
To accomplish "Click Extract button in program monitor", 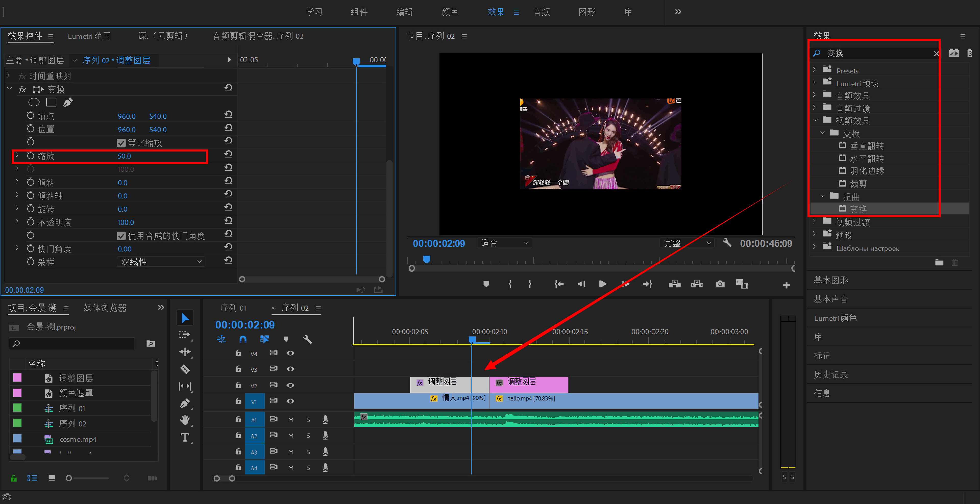I will coord(697,284).
